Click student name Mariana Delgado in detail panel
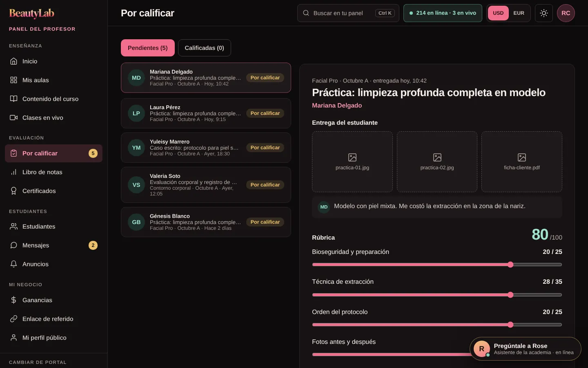 point(337,105)
